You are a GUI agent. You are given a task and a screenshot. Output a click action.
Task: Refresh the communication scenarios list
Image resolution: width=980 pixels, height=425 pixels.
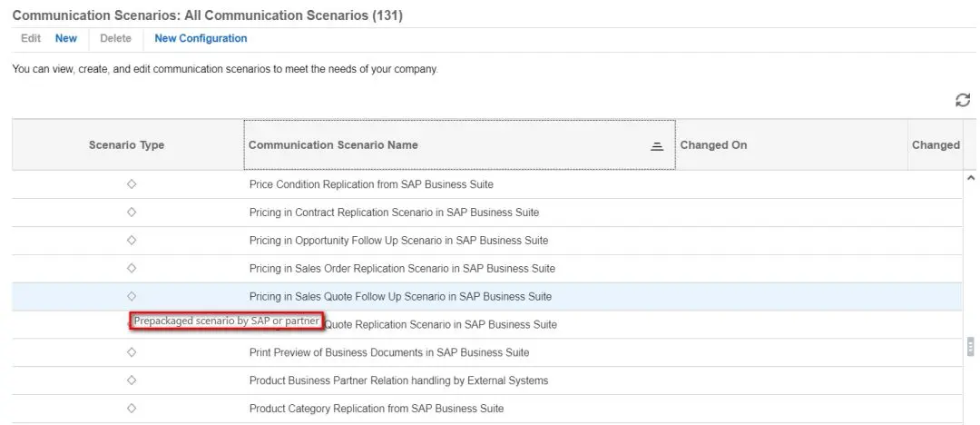963,100
